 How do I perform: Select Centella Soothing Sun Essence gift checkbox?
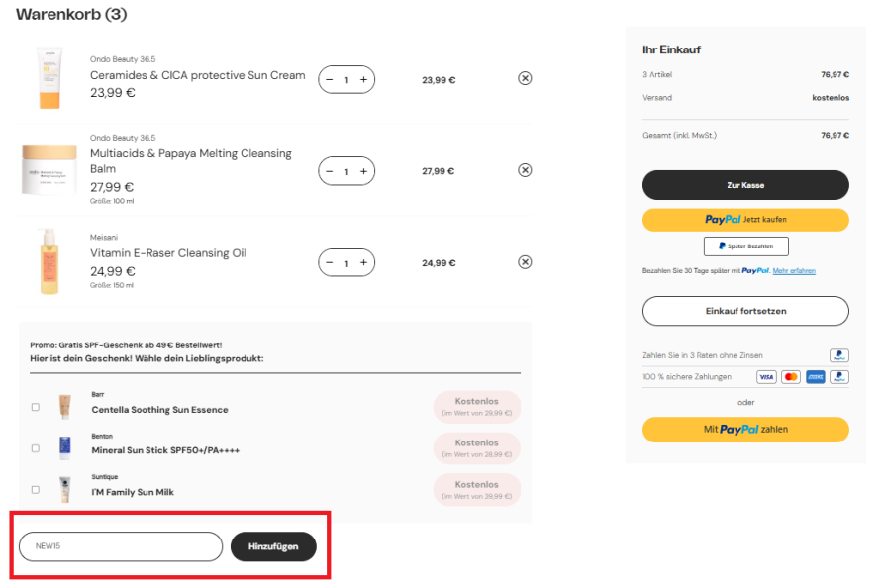pyautogui.click(x=36, y=407)
